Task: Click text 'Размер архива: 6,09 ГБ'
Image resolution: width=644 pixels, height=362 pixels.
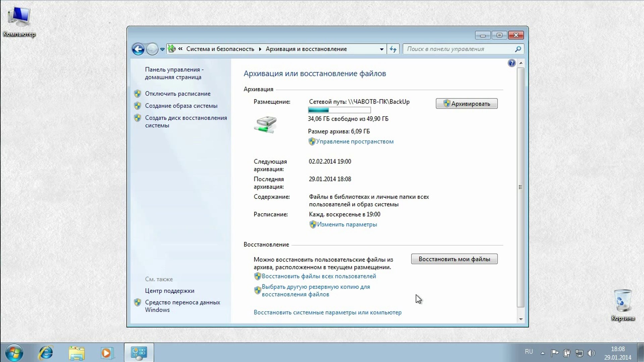Action: pos(339,131)
